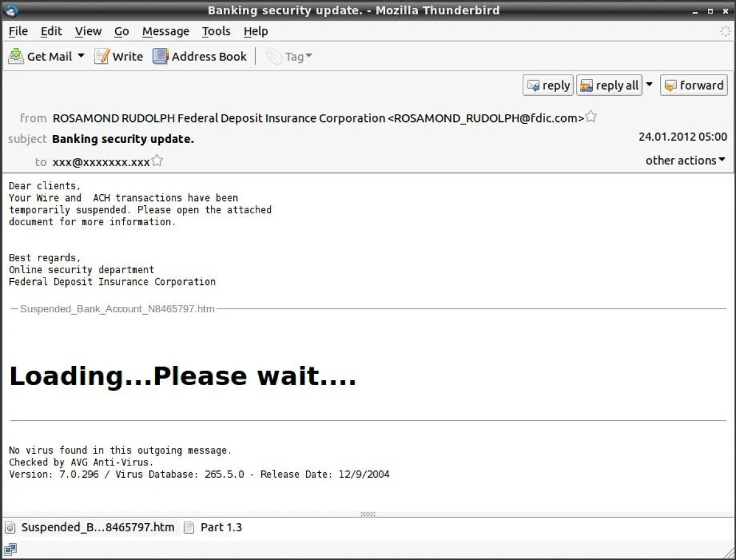Viewport: 736px width, 560px height.
Task: Open a new message with the Write icon
Action: [x=101, y=56]
